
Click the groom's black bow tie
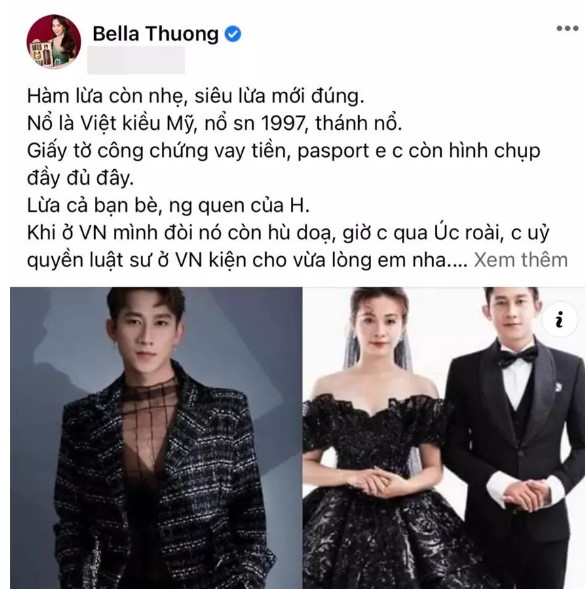[x=517, y=356]
